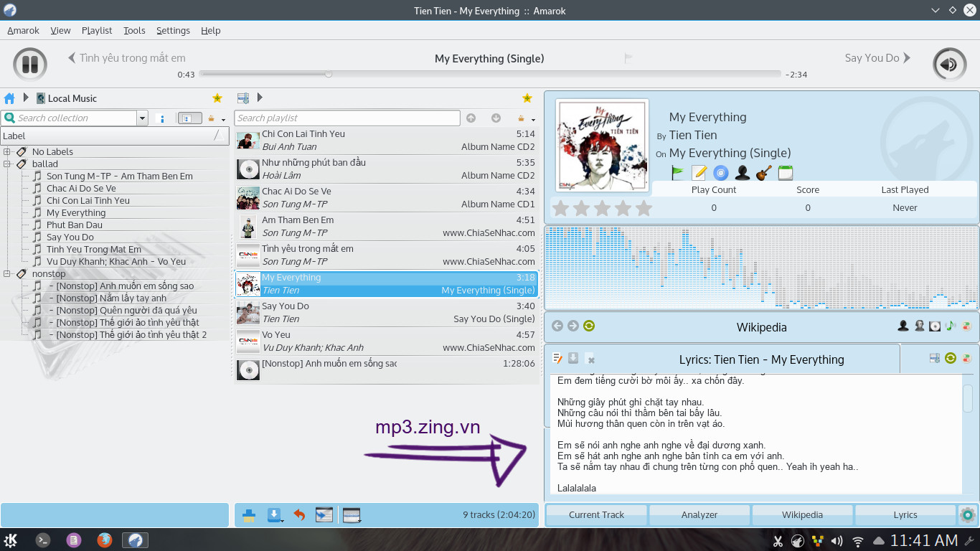
Task: Bookmark the Local Music collection view star
Action: (x=217, y=98)
